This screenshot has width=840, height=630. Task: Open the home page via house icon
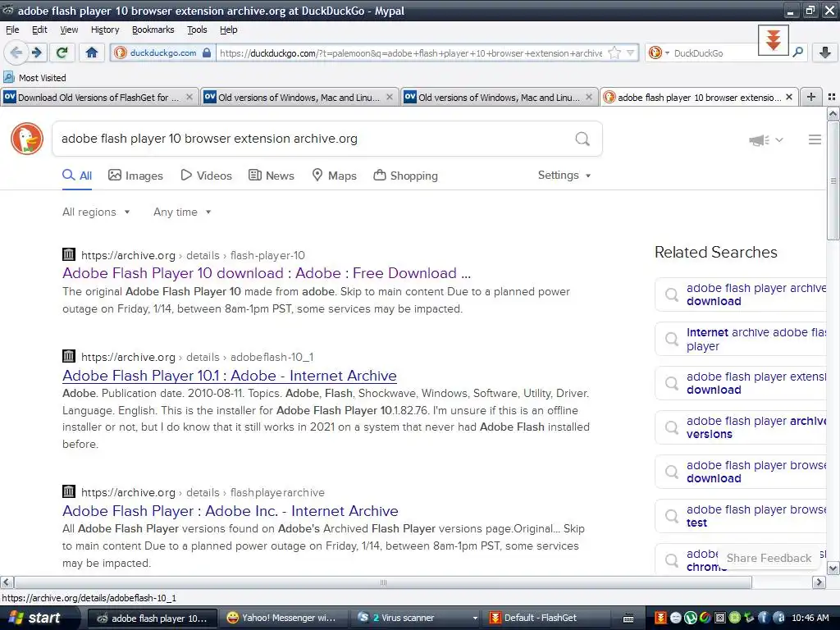pos(92,52)
